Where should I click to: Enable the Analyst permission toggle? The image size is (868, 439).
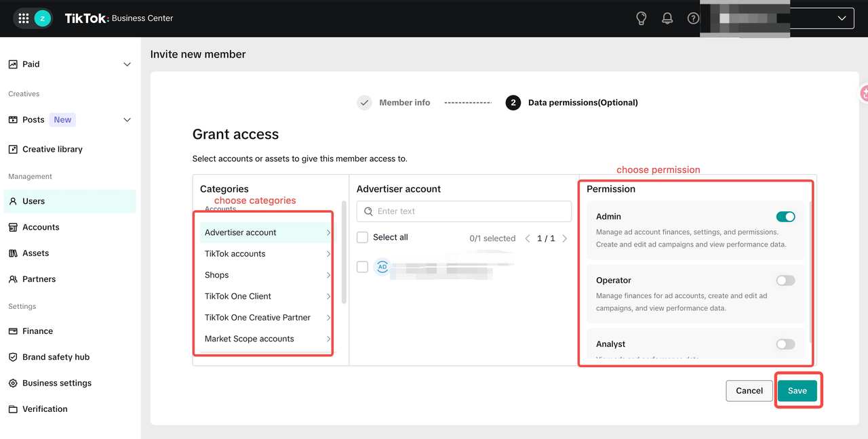coord(785,344)
